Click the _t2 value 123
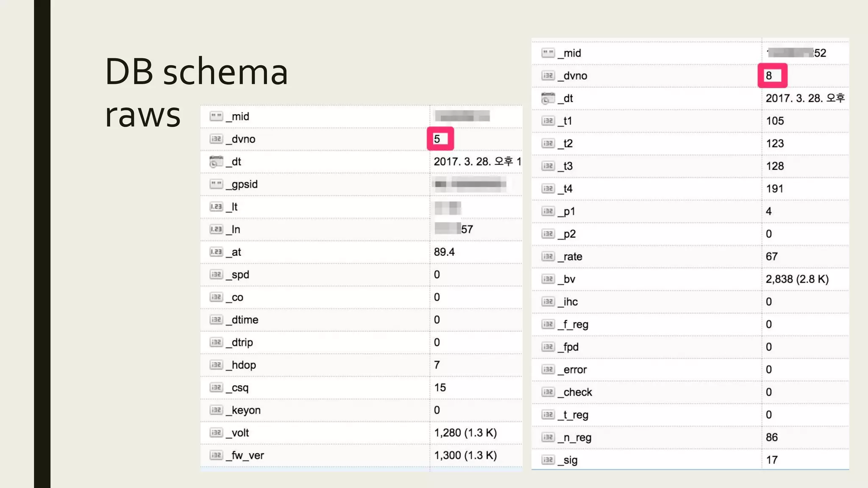This screenshot has width=868, height=488. (775, 144)
